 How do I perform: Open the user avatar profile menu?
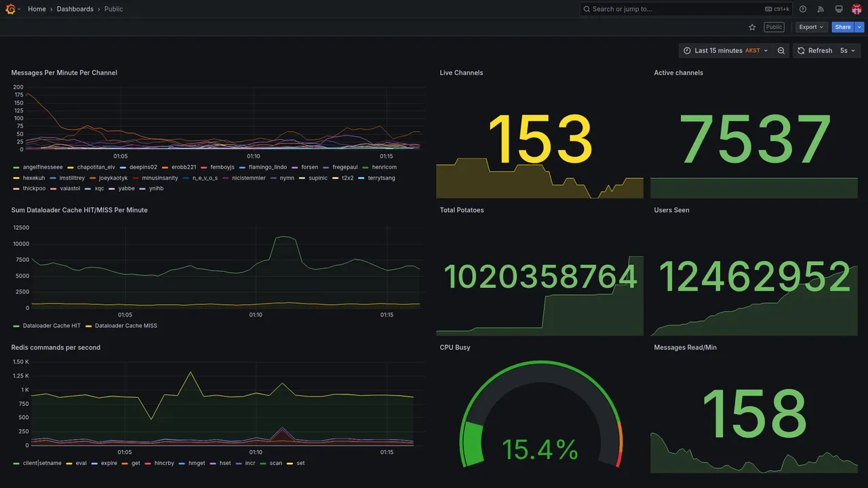(856, 9)
